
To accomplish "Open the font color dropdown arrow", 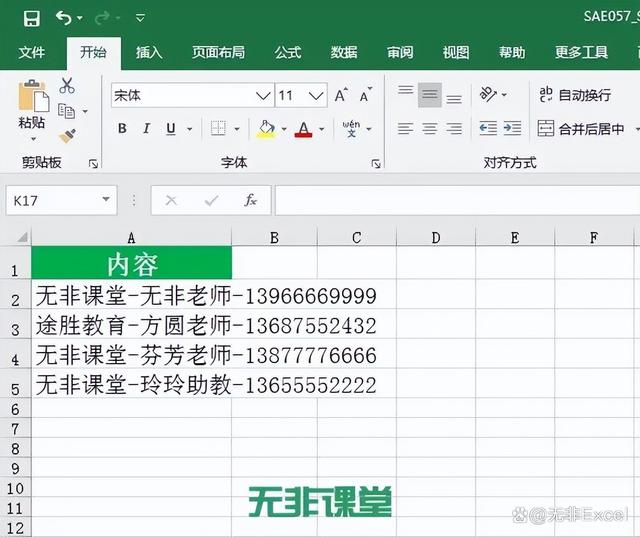I will (x=322, y=129).
